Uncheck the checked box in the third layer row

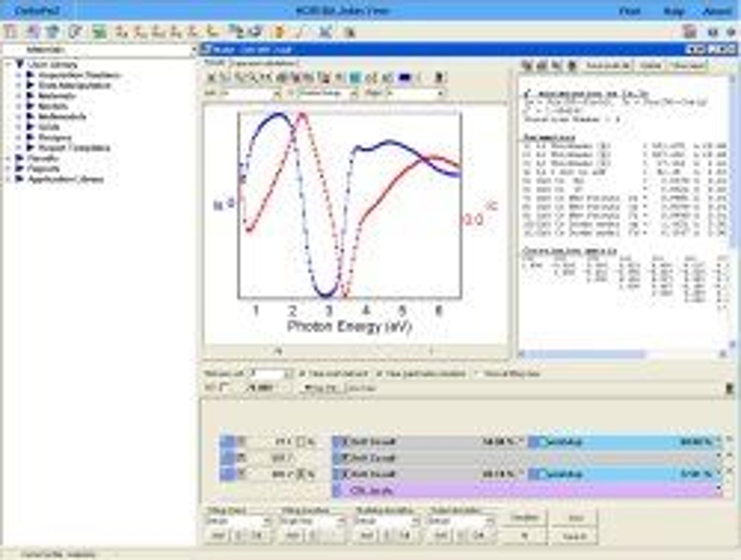coord(301,474)
